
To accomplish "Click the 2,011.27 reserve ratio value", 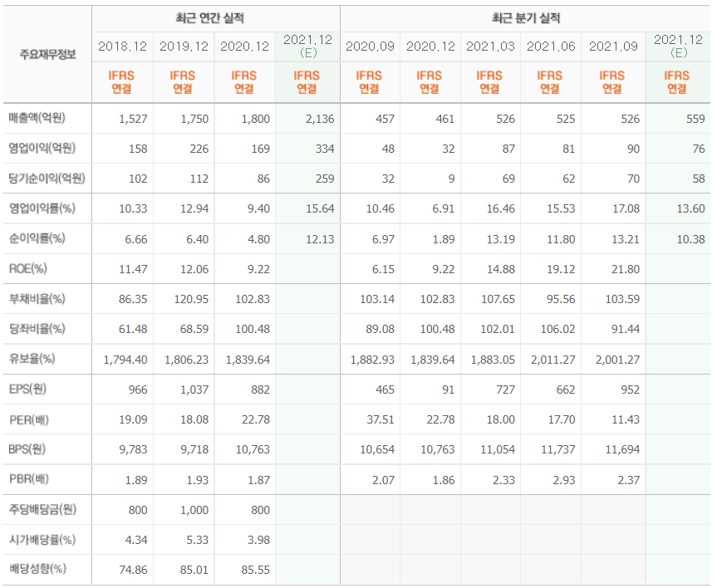I will coord(552,360).
